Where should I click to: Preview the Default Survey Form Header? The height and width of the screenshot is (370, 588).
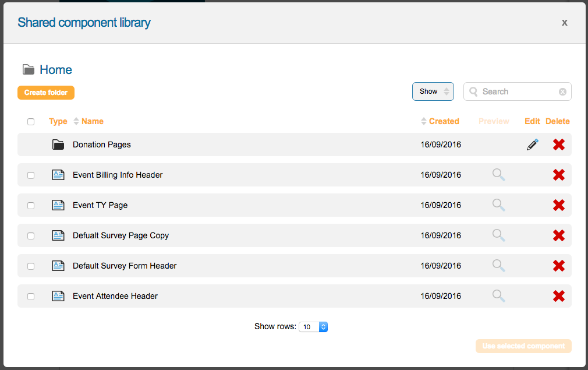pos(498,266)
